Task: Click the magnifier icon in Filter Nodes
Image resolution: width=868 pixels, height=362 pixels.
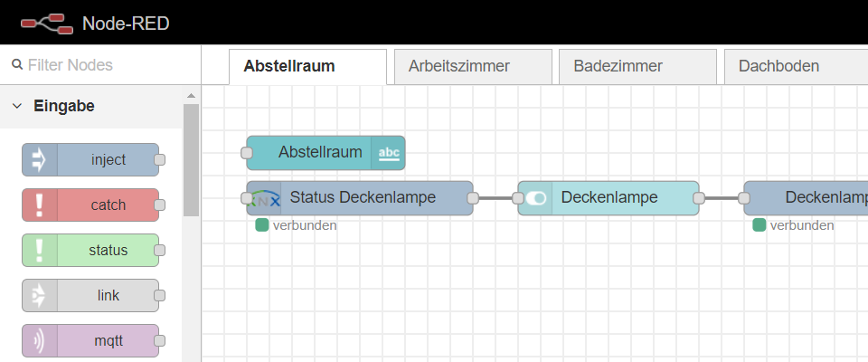Action: tap(16, 65)
